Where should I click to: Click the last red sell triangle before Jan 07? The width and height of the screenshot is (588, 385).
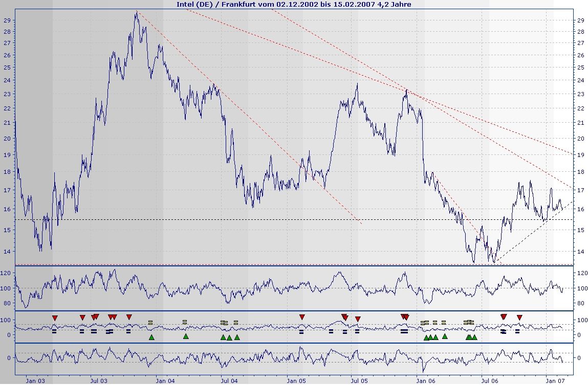(519, 318)
